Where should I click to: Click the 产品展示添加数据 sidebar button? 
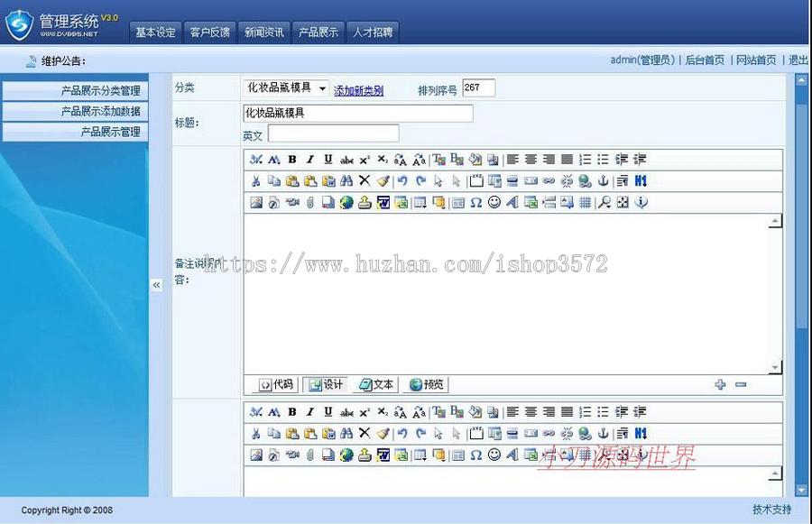[x=75, y=111]
